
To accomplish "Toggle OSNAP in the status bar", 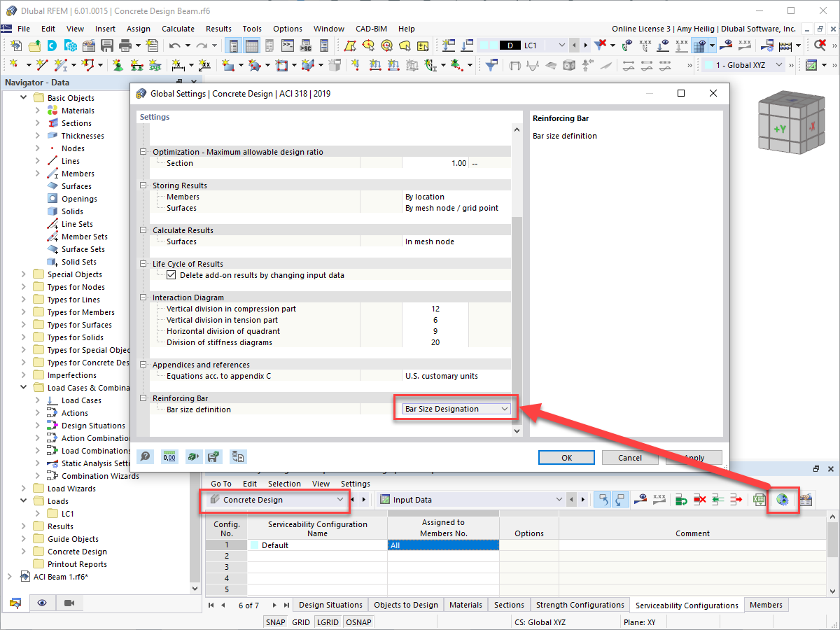I will (x=358, y=622).
